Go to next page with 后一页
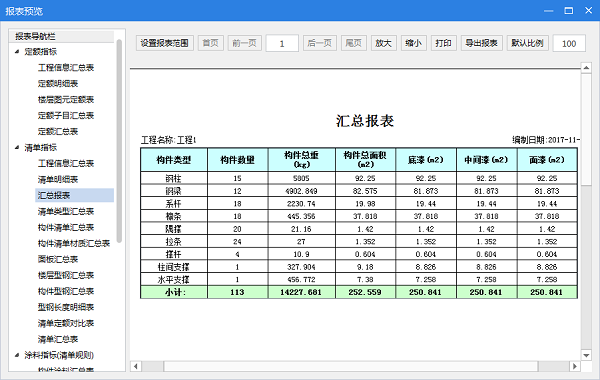Screen dimensions: 600x380 coord(320,43)
